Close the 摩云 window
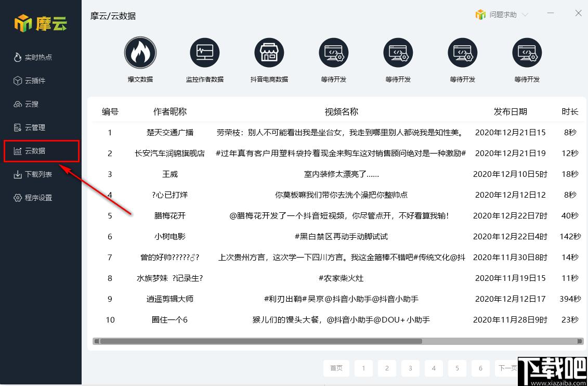 578,13
